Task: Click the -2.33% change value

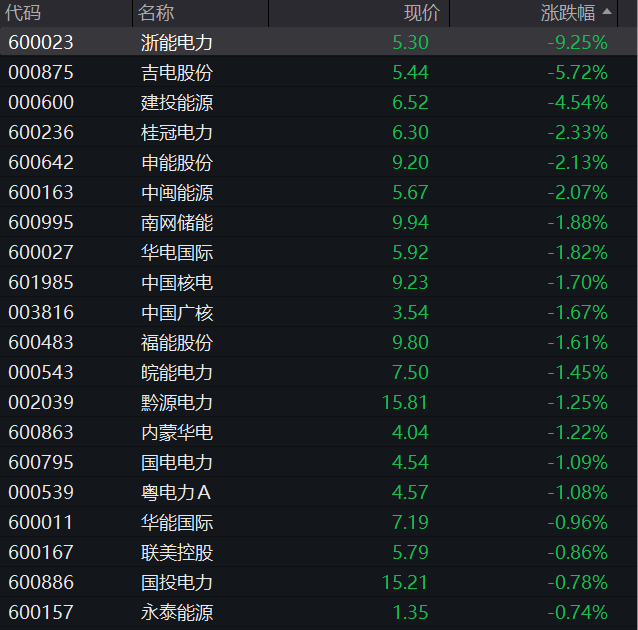Action: [x=577, y=132]
